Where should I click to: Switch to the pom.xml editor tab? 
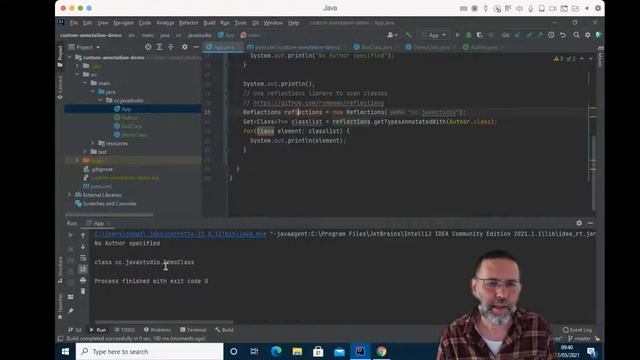coord(296,47)
